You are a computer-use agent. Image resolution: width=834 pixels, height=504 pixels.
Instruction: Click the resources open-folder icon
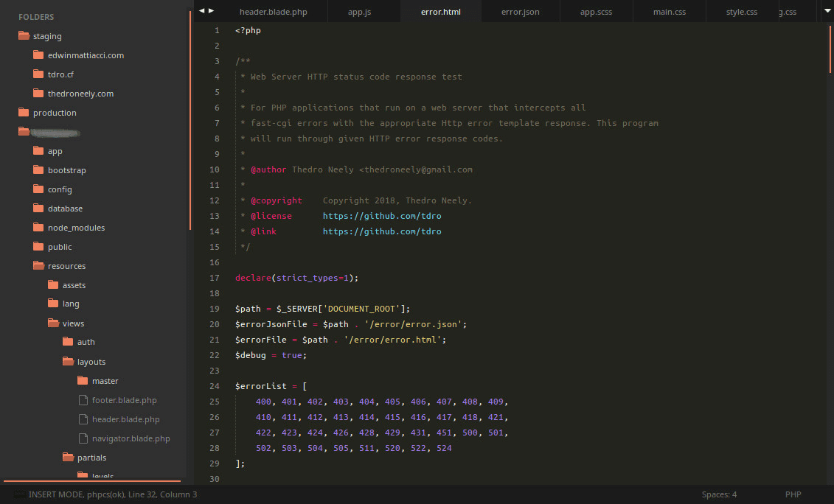coord(38,265)
